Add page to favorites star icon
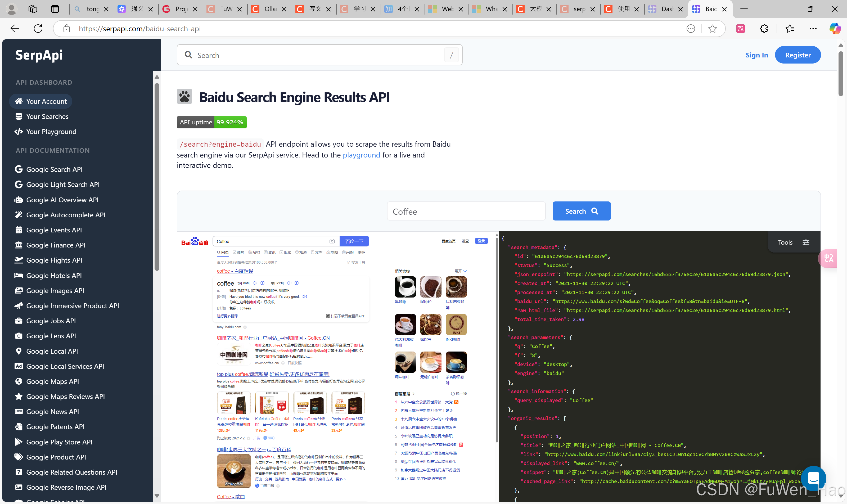The width and height of the screenshot is (847, 504). [712, 29]
